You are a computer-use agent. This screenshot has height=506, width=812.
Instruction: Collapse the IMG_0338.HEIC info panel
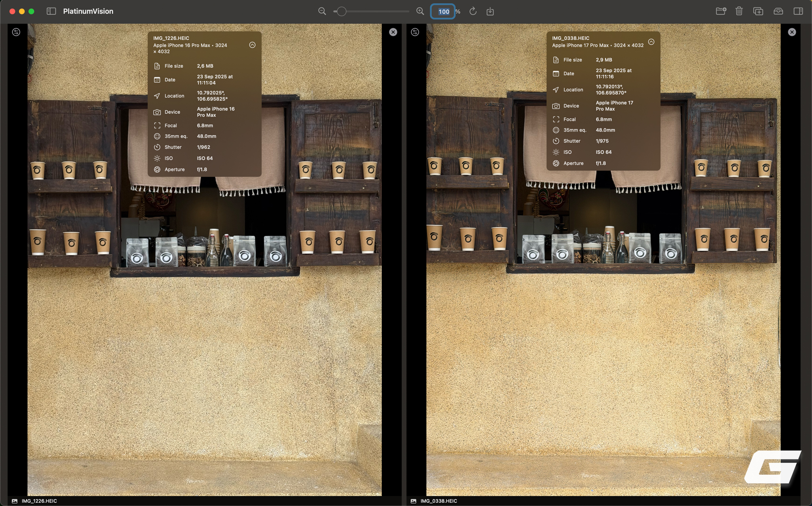(651, 42)
